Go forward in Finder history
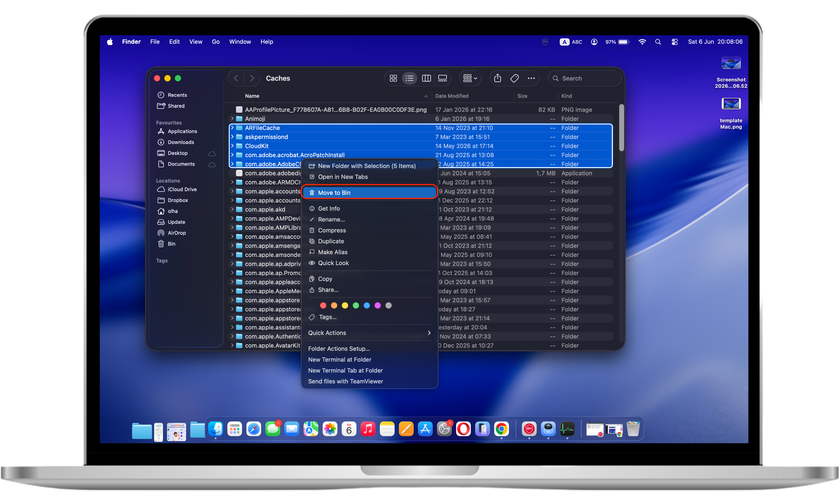The image size is (840, 504). [252, 78]
